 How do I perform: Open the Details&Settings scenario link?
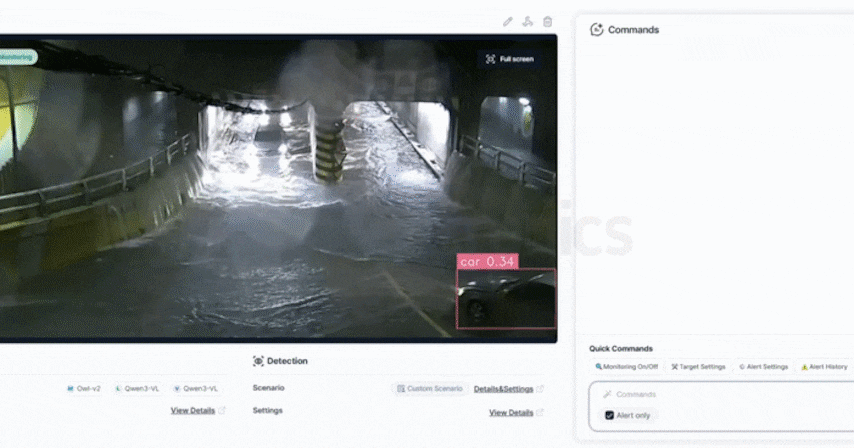[503, 388]
